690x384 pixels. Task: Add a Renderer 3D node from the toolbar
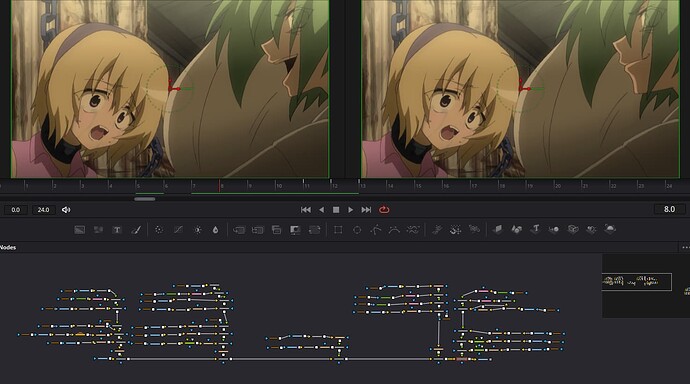(x=609, y=229)
